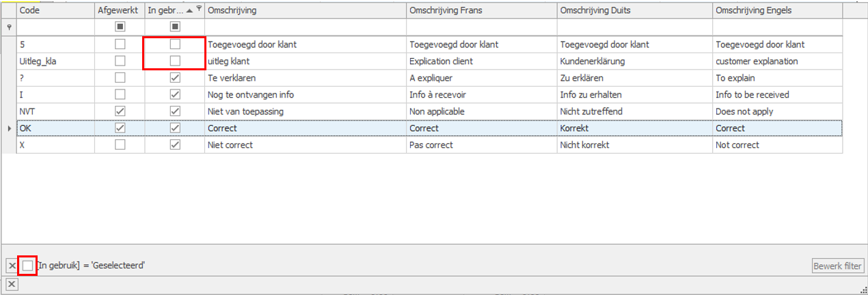The image size is (868, 295).
Task: Click the filter expression text [In gebruik] = 'Geselecteerd'
Action: tap(91, 266)
